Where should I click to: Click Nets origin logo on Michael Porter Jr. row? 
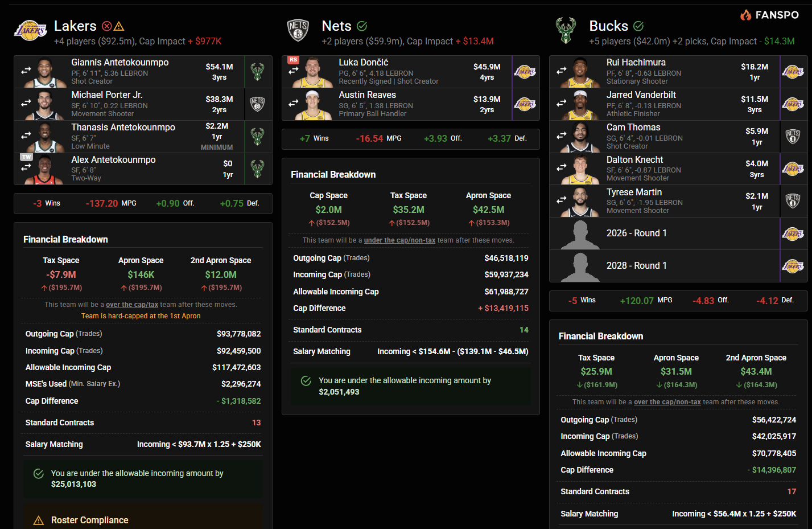point(258,104)
